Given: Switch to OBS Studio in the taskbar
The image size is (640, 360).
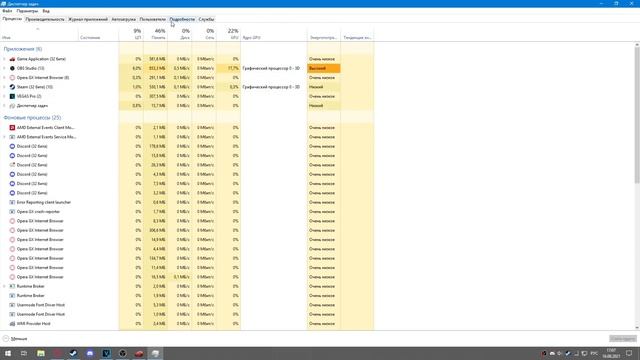Looking at the screenshot, I should coord(122,353).
